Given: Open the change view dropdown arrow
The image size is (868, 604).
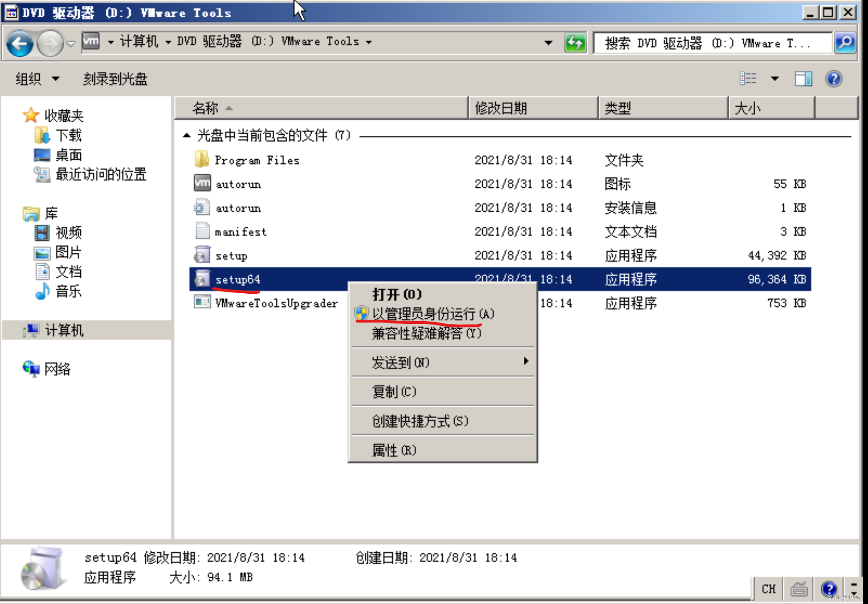Looking at the screenshot, I should click(774, 78).
